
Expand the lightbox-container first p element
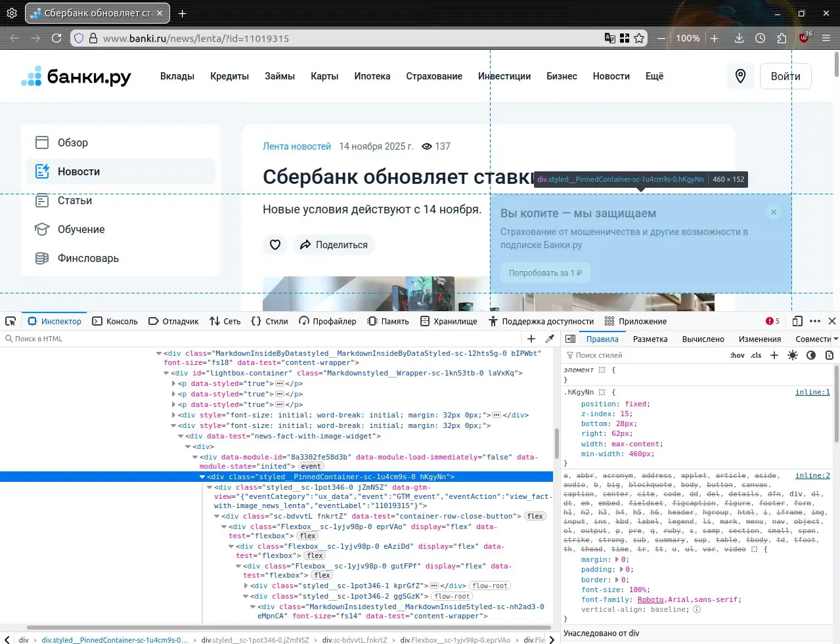coord(174,383)
